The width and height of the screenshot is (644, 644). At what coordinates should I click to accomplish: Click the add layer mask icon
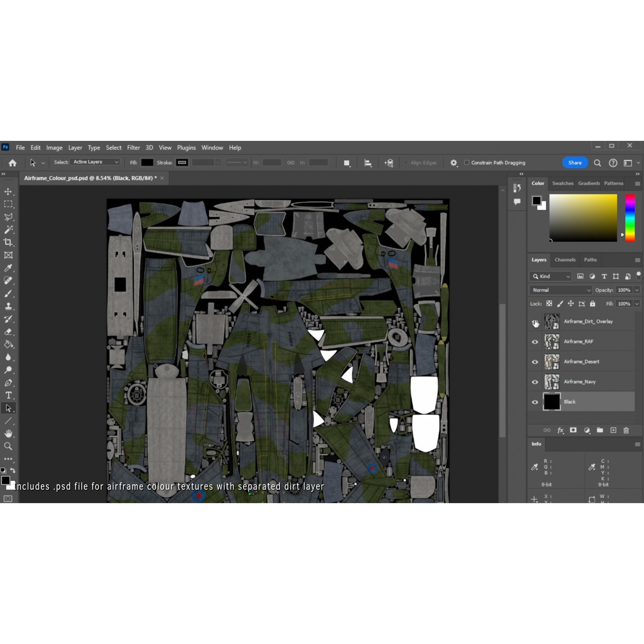[573, 430]
